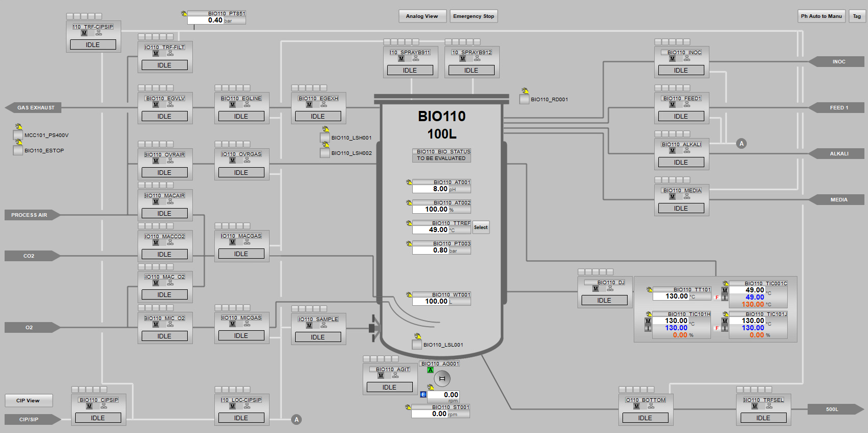868x433 pixels.
Task: Click the sequence diagram icon in BIO110_EGVLV block
Action: click(170, 105)
